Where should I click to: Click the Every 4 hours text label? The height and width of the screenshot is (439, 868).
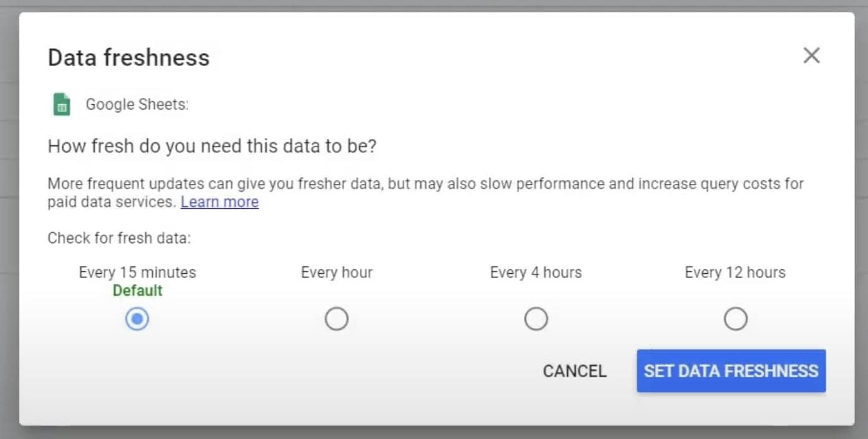click(536, 272)
